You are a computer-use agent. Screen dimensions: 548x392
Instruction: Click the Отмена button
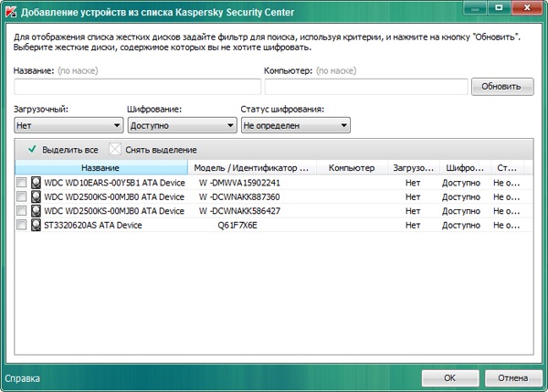click(x=513, y=378)
